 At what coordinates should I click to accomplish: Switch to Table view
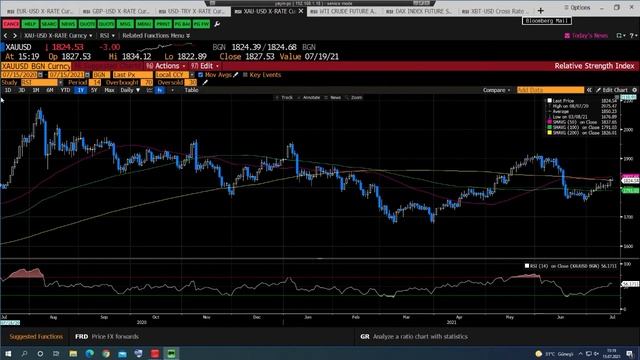click(x=191, y=90)
